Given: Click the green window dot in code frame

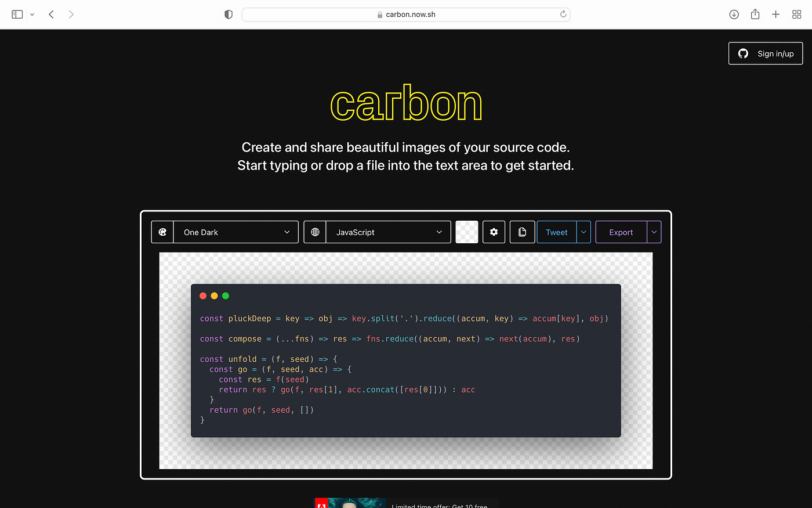Looking at the screenshot, I should point(226,296).
